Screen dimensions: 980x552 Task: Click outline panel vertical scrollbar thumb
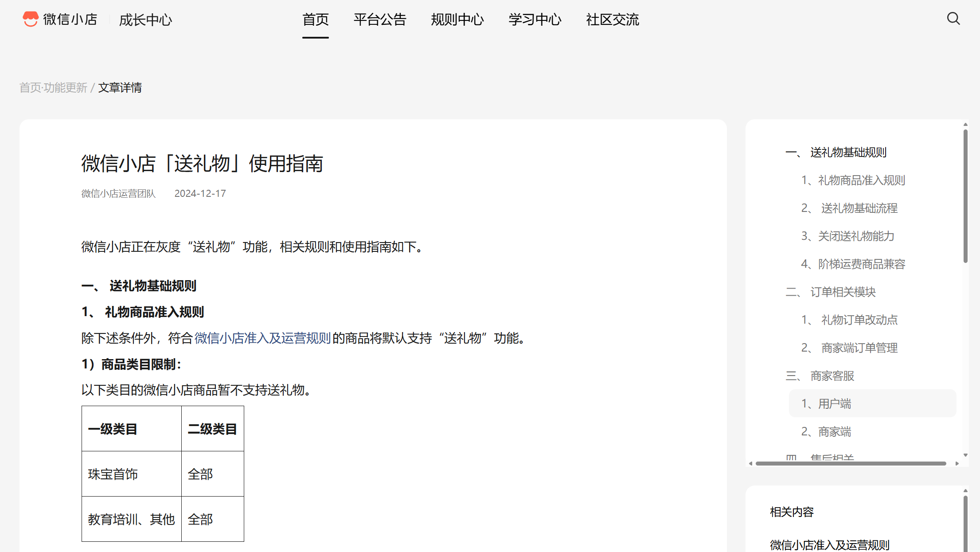tap(965, 196)
